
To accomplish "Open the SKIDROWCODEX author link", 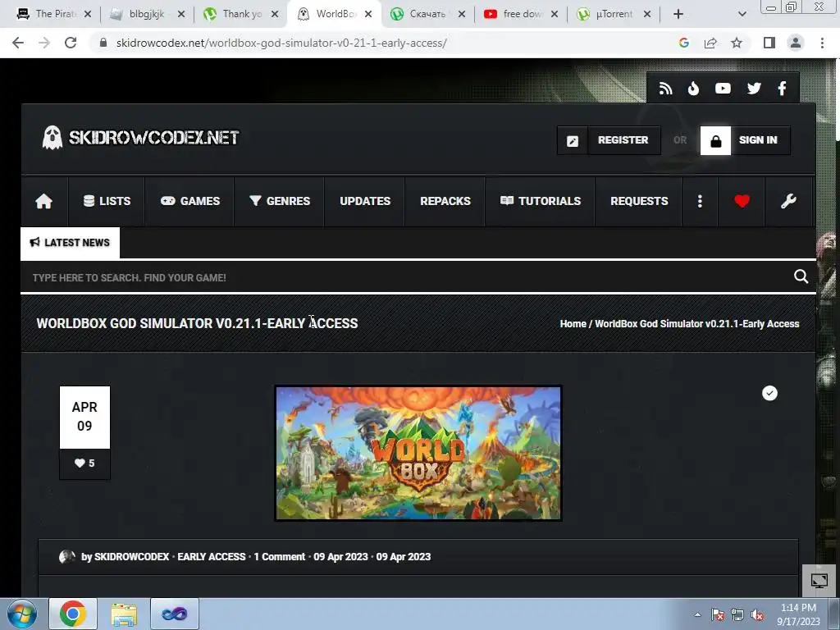I will point(132,557).
